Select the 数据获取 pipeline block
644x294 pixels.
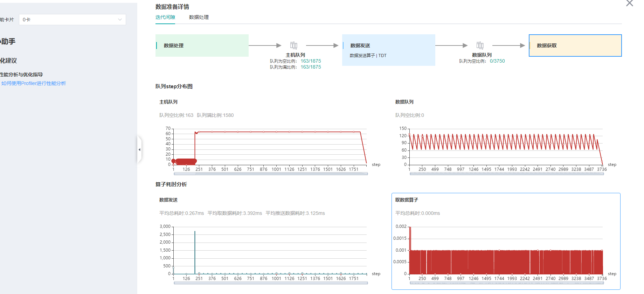click(575, 45)
